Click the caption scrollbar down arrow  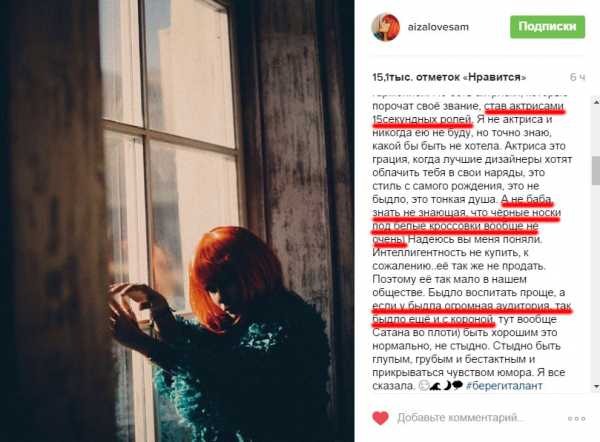(596, 387)
